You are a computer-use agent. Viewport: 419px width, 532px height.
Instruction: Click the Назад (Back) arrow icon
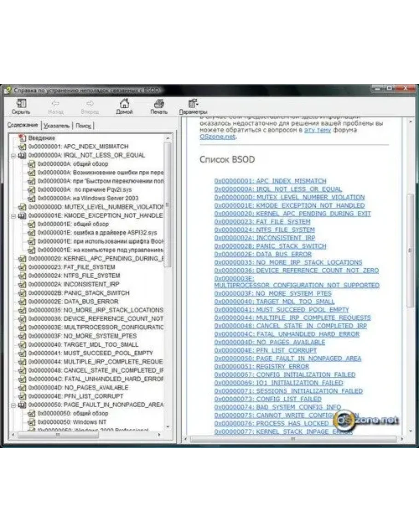56,104
